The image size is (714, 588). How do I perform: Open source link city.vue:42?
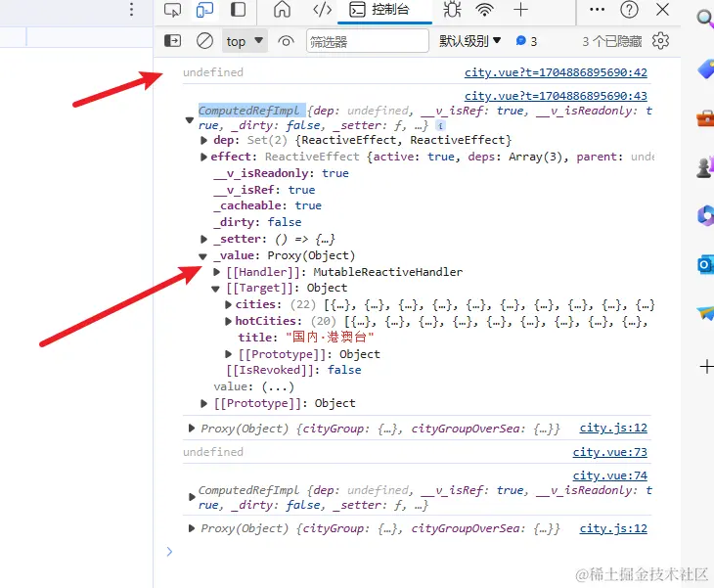pyautogui.click(x=556, y=72)
